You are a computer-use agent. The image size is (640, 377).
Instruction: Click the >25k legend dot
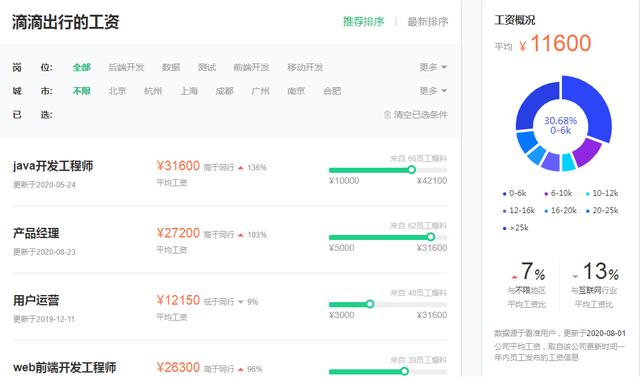click(504, 228)
